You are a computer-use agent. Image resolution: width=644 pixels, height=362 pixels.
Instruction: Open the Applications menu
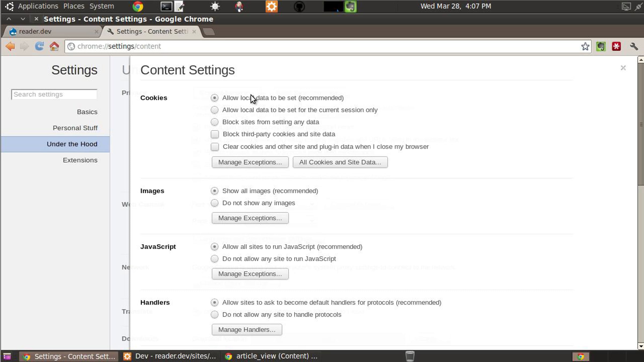coord(38,6)
